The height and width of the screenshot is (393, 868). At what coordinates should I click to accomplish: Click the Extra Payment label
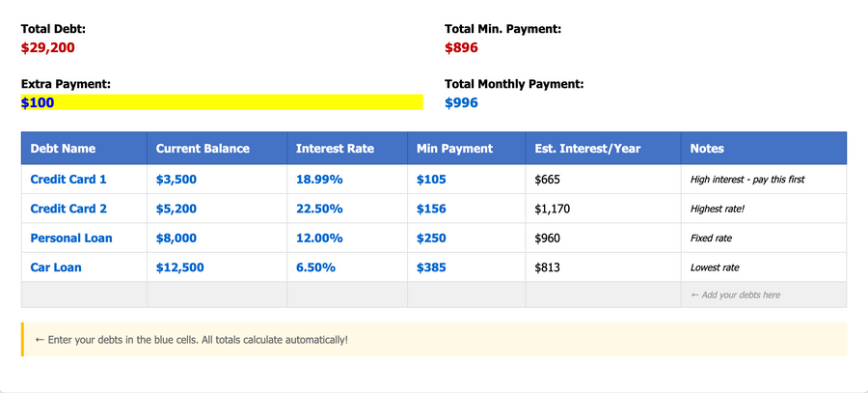pyautogui.click(x=66, y=84)
